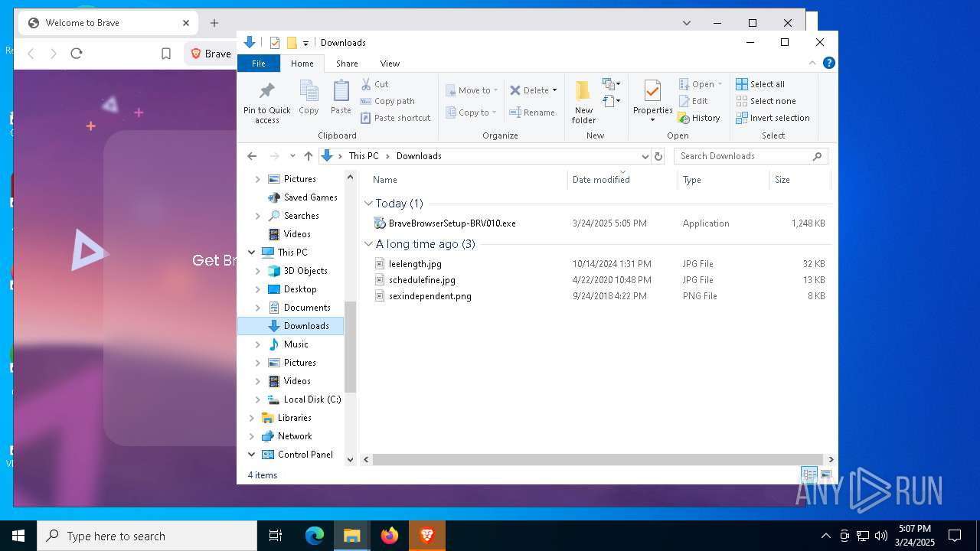Open the Delete dropdown arrow
The height and width of the screenshot is (551, 980).
click(x=554, y=90)
